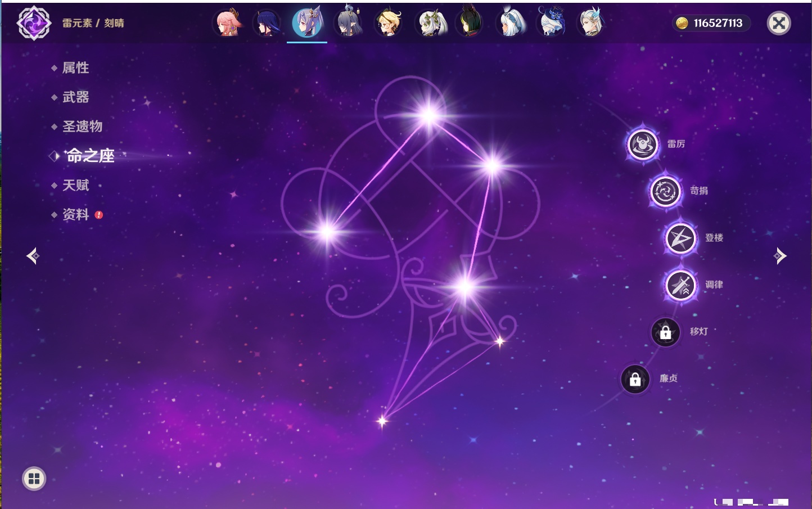Open the 调律 constellation node icon
The width and height of the screenshot is (812, 509).
pyautogui.click(x=681, y=285)
